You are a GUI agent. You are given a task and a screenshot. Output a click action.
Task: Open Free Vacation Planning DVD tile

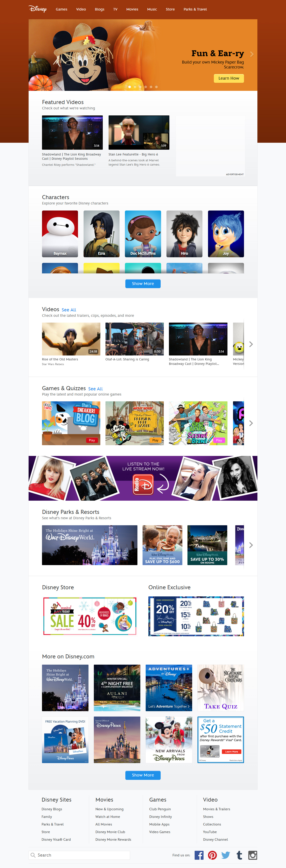pyautogui.click(x=65, y=740)
